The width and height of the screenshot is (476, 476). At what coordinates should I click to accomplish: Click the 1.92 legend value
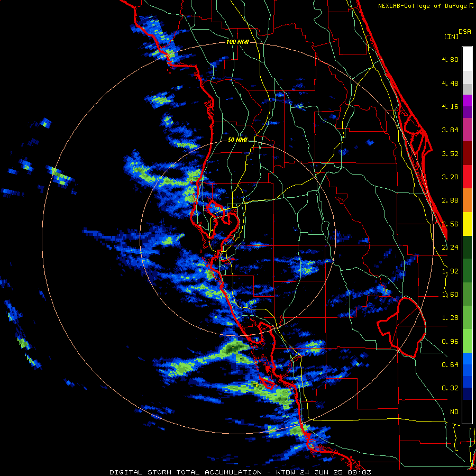pos(450,271)
